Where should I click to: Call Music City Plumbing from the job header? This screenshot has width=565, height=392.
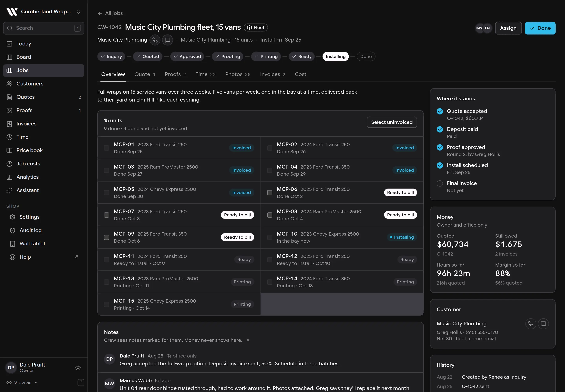[155, 40]
